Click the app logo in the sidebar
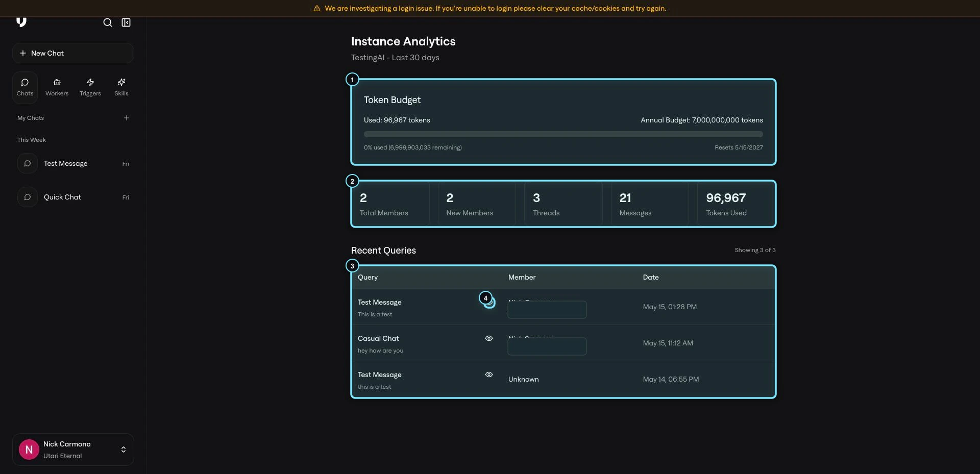 pos(21,22)
